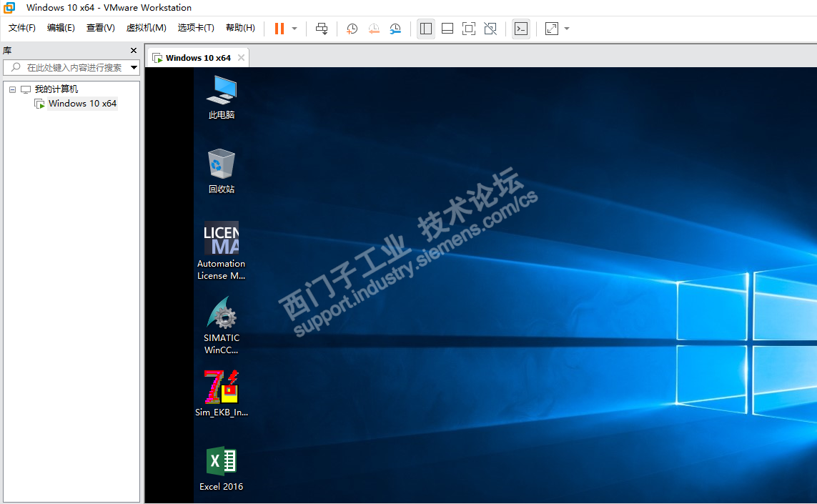The height and width of the screenshot is (504, 817).
Task: Click the VMware Workstation title bar logo
Action: 9,7
